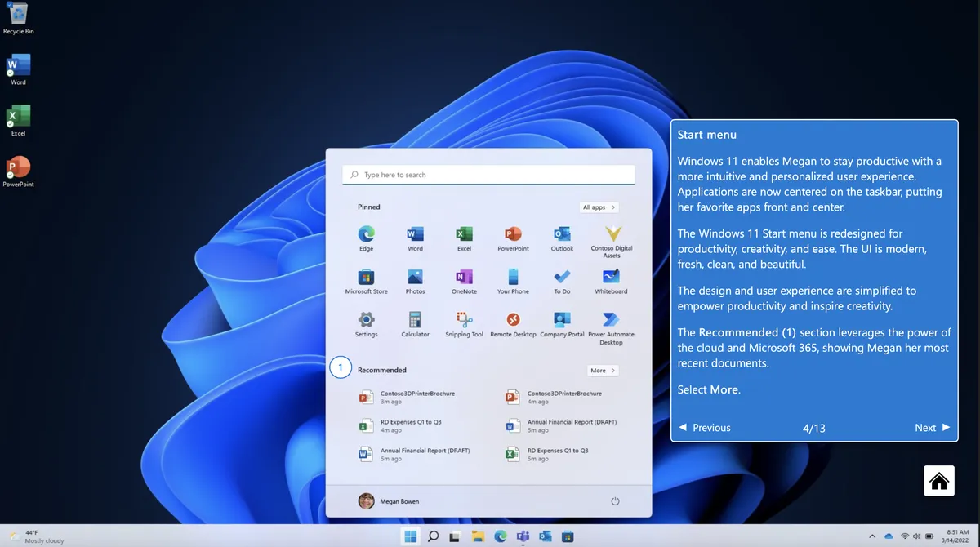Click the Wi-Fi network tray icon
The height and width of the screenshot is (547, 980).
(905, 536)
